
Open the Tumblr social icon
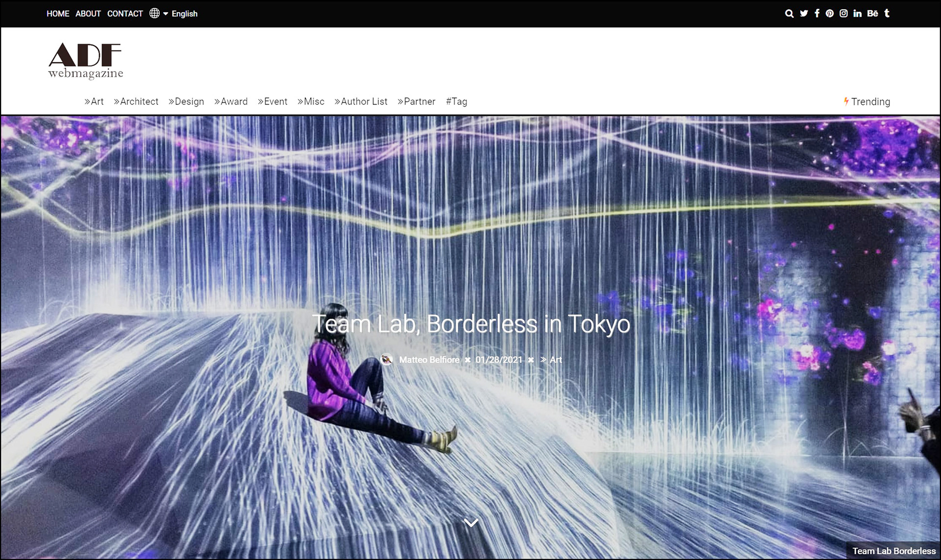pyautogui.click(x=887, y=14)
